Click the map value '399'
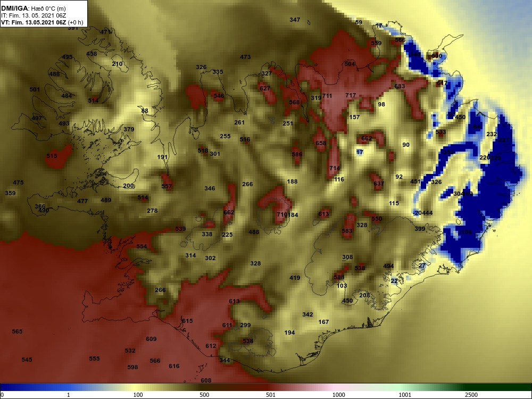 pyautogui.click(x=420, y=229)
